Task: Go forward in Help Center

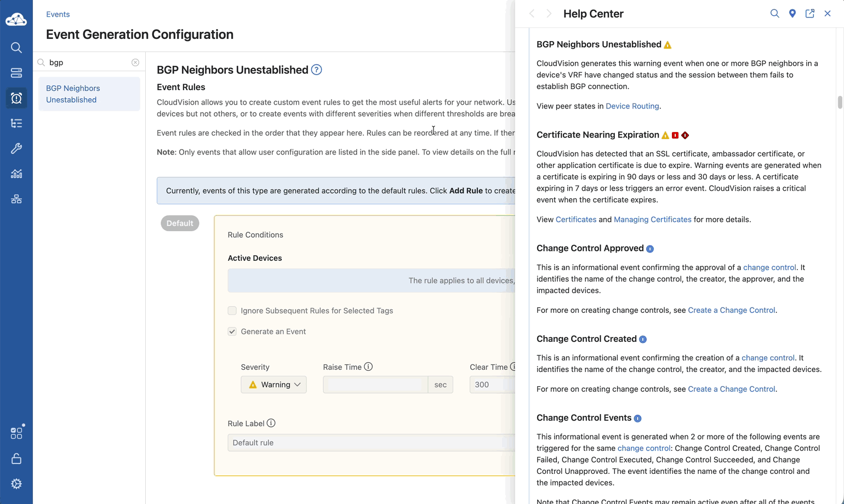Action: [x=549, y=14]
